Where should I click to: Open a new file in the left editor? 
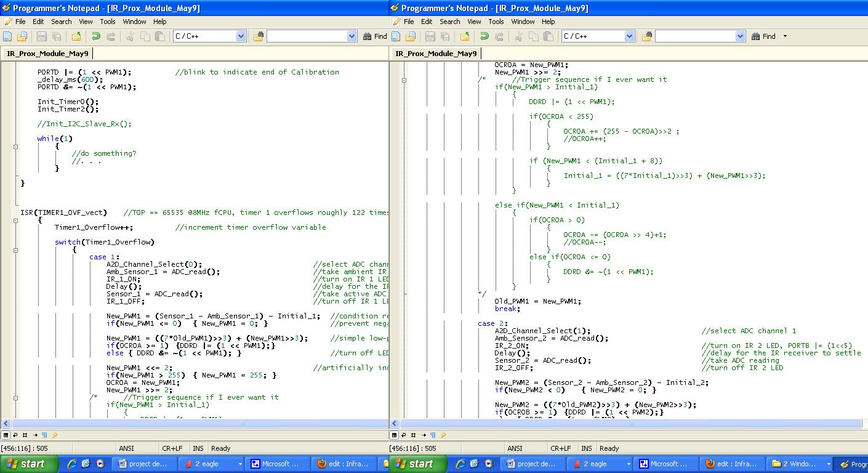click(x=7, y=36)
